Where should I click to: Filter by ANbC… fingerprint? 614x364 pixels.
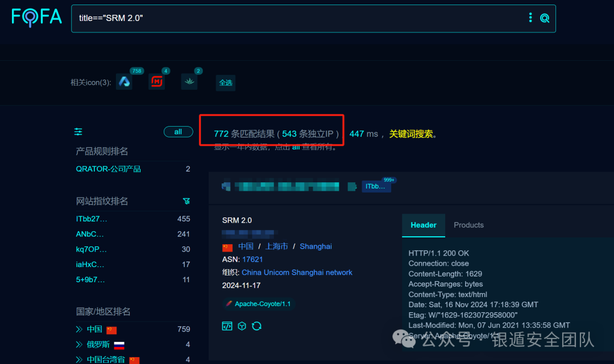point(90,234)
